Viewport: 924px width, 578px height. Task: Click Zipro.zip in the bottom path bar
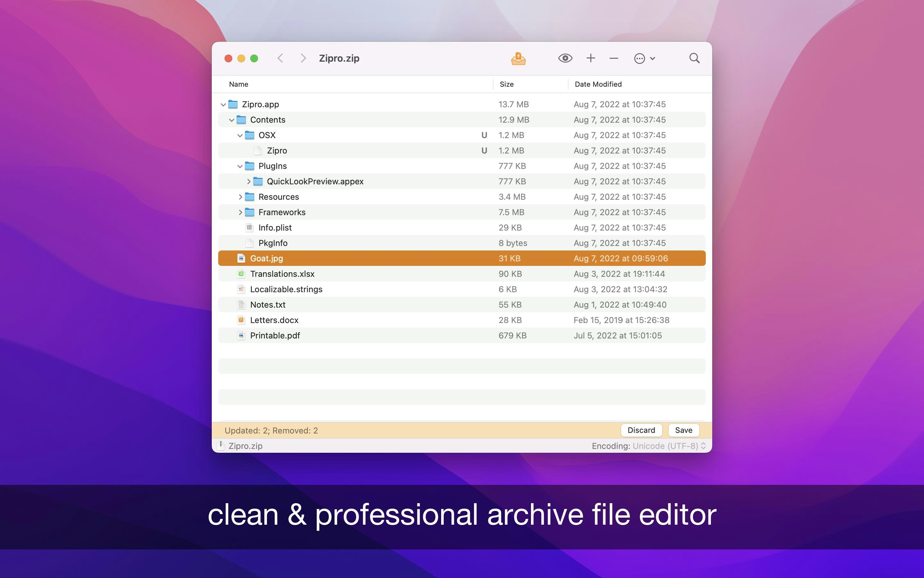pyautogui.click(x=245, y=446)
